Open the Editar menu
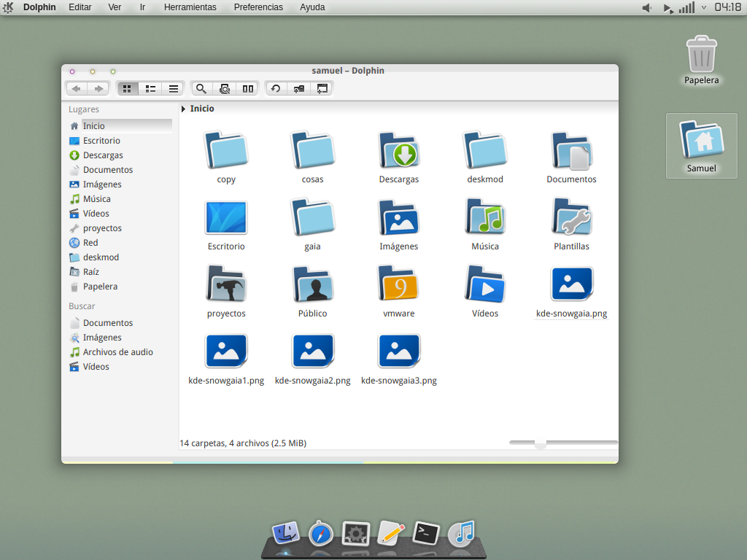This screenshot has width=747, height=560. click(x=80, y=7)
